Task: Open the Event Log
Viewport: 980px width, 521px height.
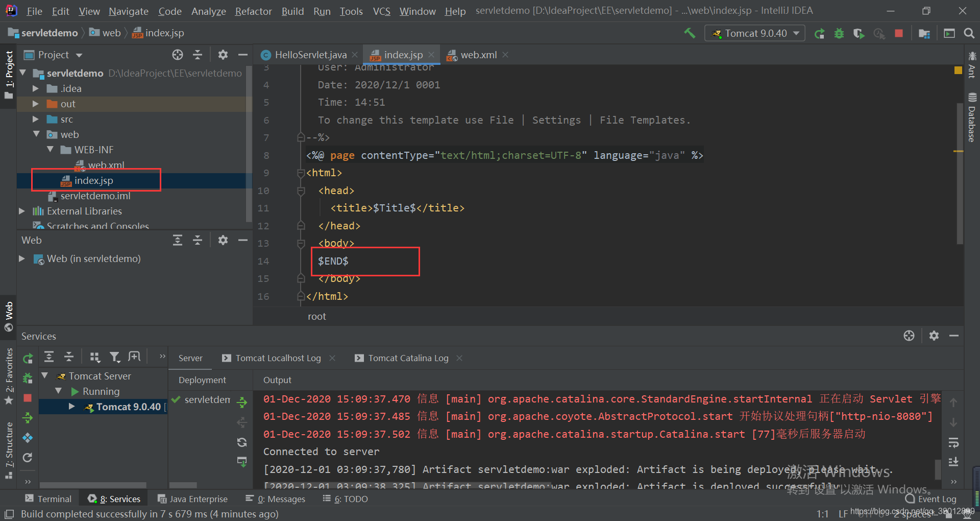Action: click(x=930, y=499)
